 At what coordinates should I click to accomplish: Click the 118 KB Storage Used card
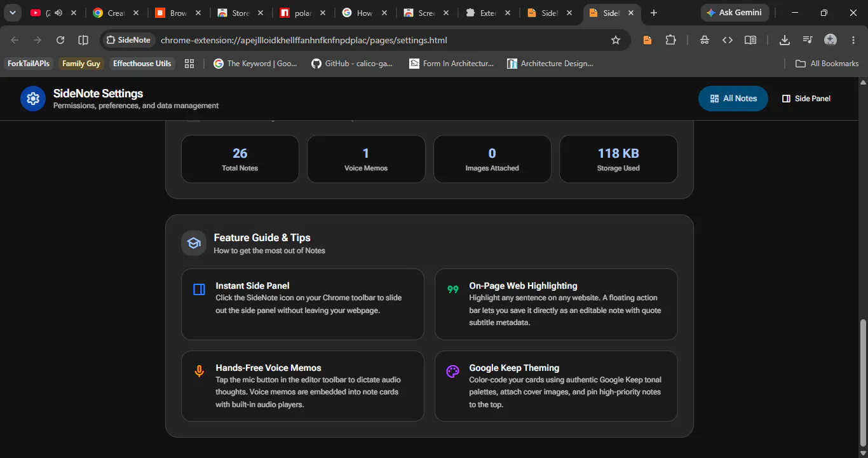[618, 159]
